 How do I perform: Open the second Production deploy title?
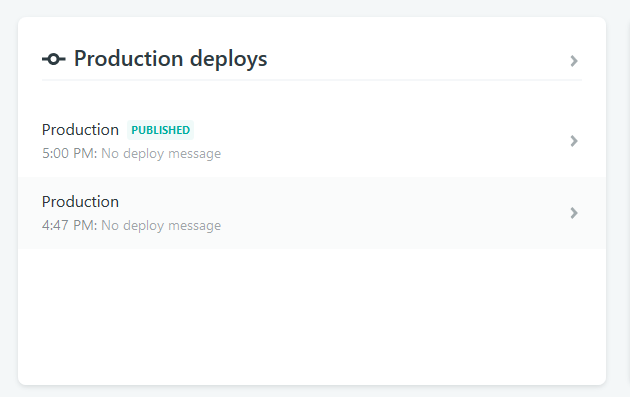click(x=80, y=202)
